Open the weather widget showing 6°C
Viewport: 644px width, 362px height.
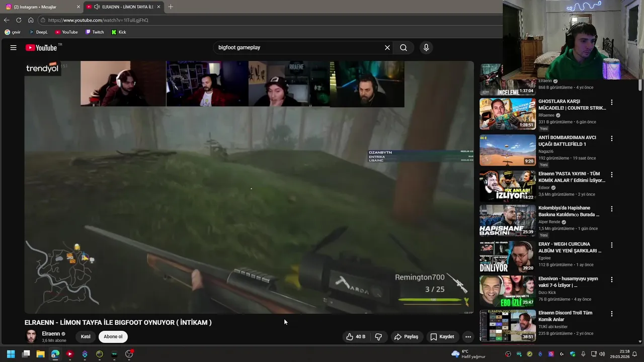pyautogui.click(x=468, y=354)
